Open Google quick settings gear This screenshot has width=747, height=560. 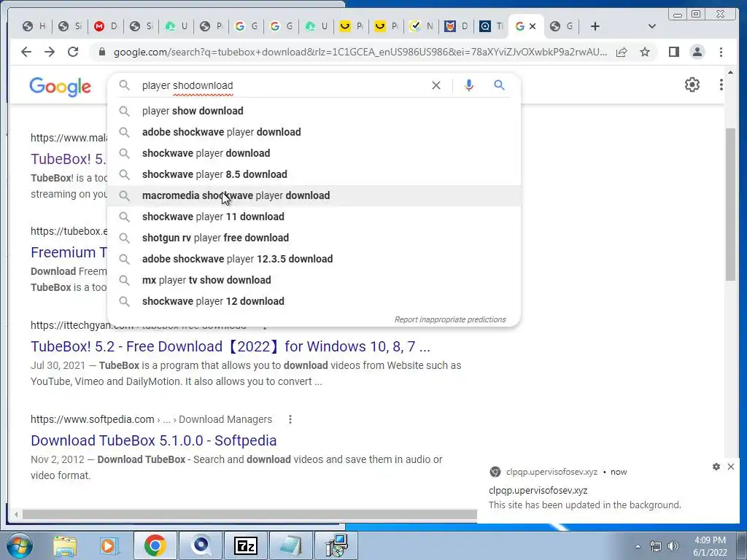tap(692, 85)
